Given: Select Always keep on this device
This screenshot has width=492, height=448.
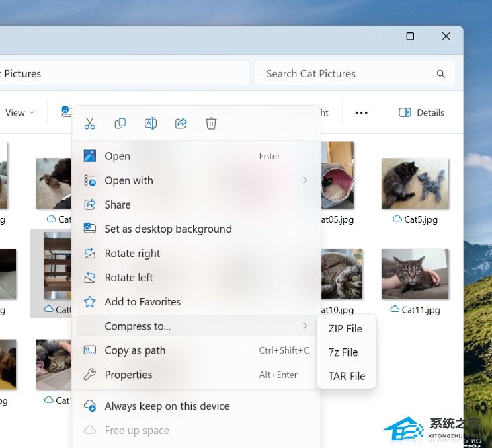Looking at the screenshot, I should (167, 406).
